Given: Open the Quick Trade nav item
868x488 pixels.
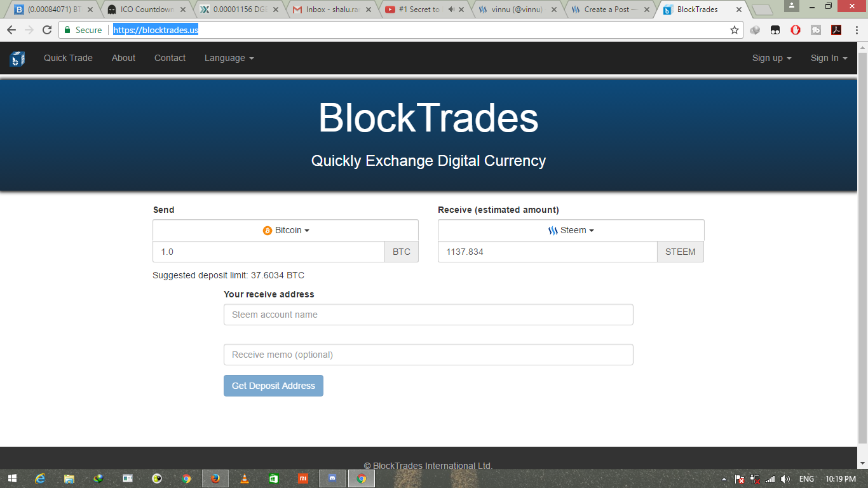Looking at the screenshot, I should (68, 58).
